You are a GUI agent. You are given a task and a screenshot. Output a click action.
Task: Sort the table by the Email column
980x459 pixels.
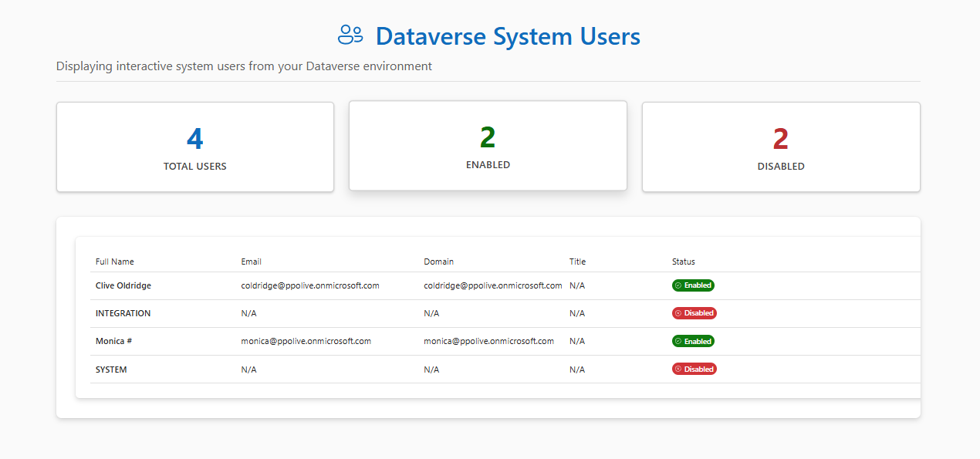251,261
